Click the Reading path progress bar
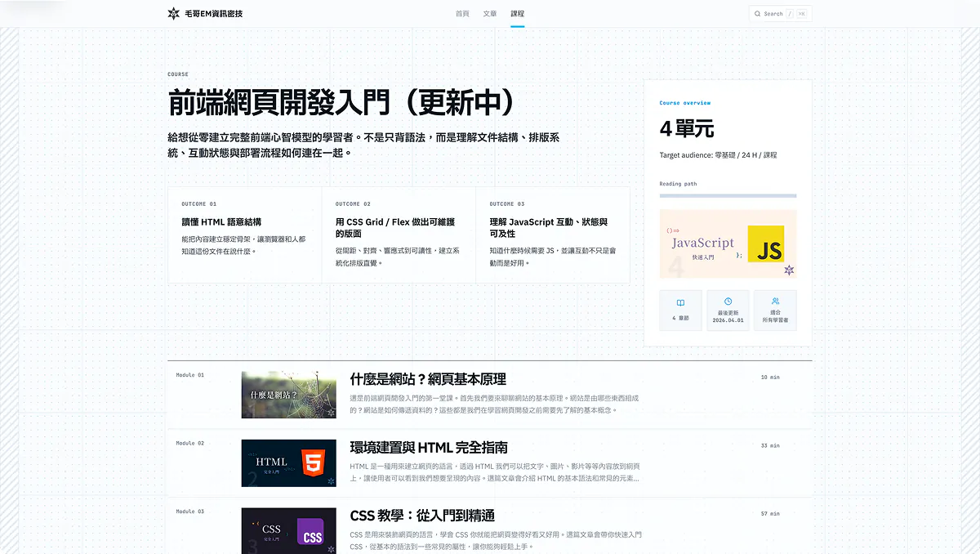980x554 pixels. tap(728, 196)
